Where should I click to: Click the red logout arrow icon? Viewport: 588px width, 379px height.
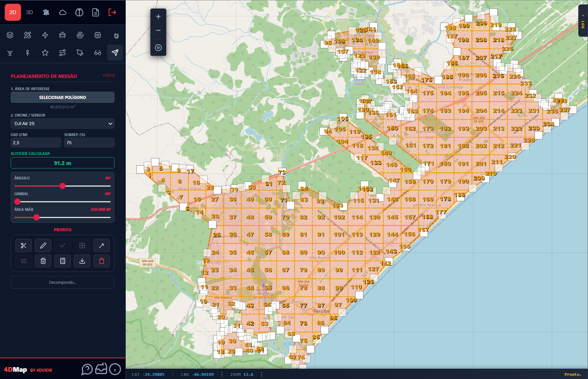click(x=112, y=12)
